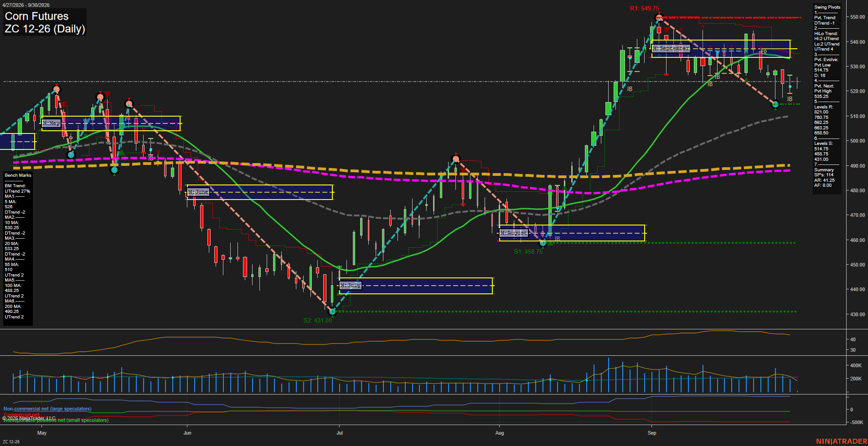The width and height of the screenshot is (868, 446).
Task: Click the Jul label on the time axis
Action: click(x=340, y=433)
